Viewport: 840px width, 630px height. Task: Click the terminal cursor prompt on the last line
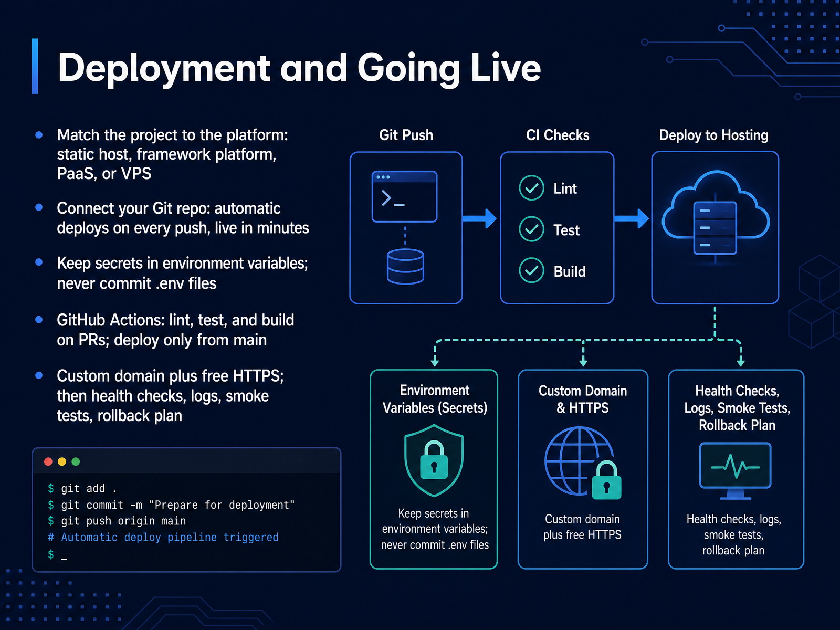point(57,554)
